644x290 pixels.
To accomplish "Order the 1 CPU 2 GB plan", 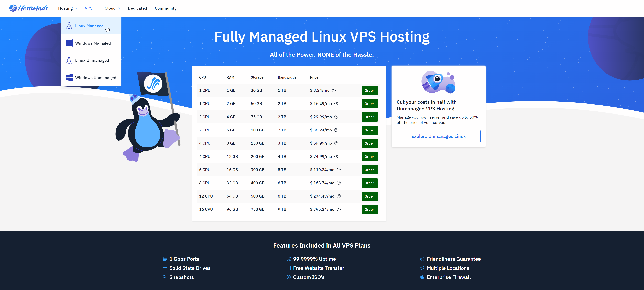I will [369, 104].
